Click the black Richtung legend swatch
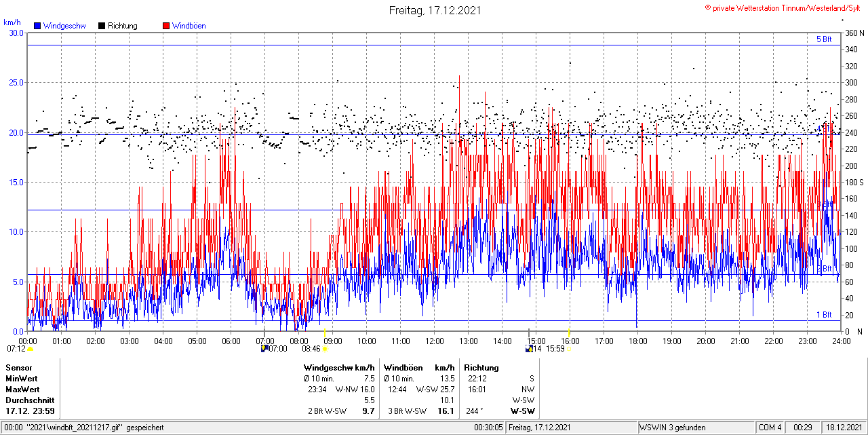 (102, 26)
